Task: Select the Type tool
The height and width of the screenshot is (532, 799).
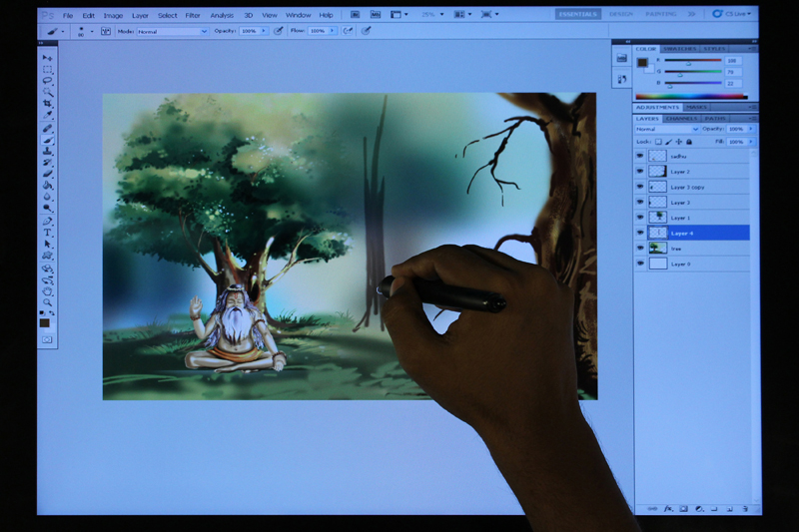Action: [47, 232]
